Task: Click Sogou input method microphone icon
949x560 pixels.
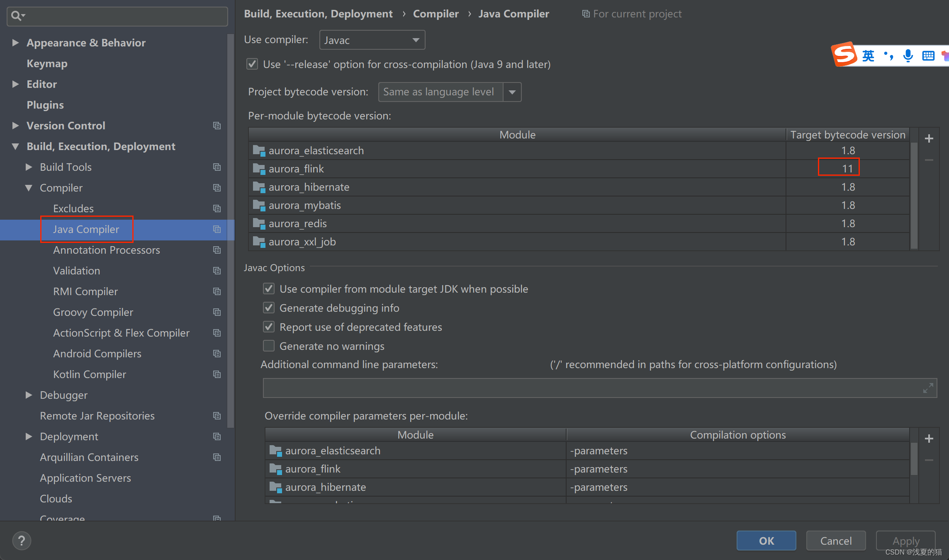Action: [908, 56]
